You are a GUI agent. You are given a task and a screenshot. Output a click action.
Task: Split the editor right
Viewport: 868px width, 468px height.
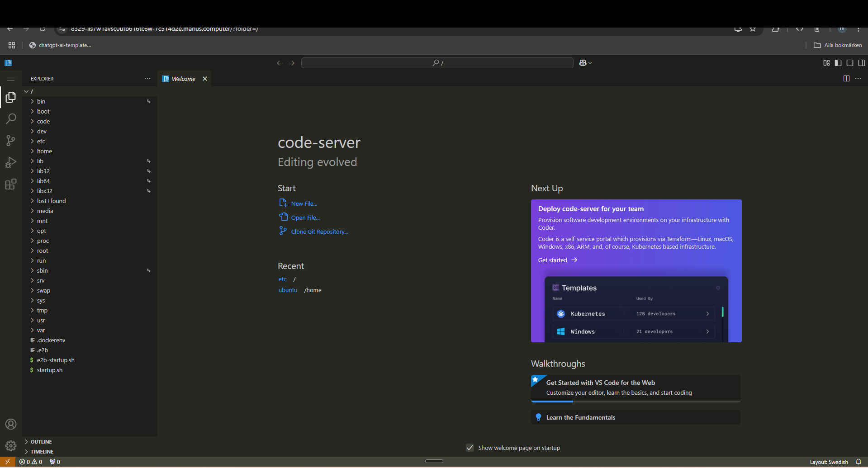846,79
